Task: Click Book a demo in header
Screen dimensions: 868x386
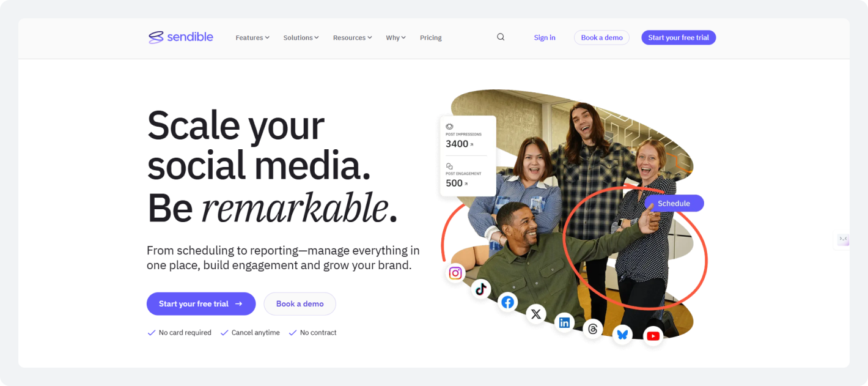Action: [601, 37]
